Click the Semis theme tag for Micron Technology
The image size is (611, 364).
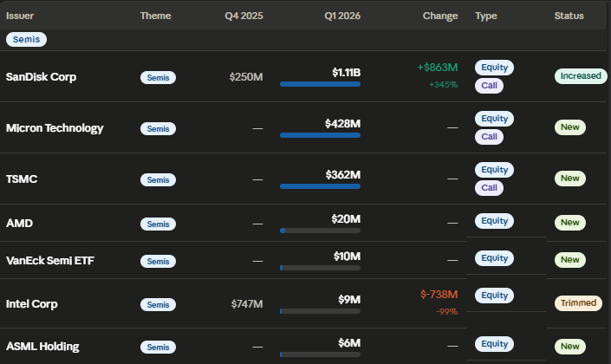158,128
